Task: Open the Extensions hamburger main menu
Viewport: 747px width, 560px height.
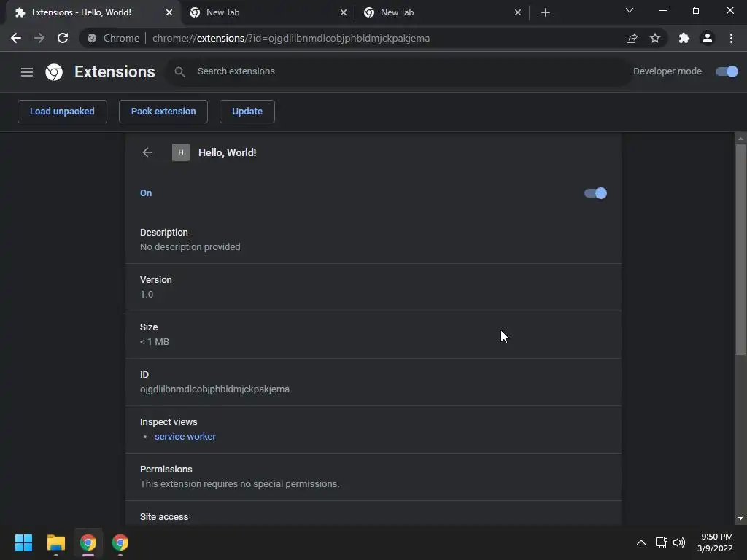Action: 27,72
